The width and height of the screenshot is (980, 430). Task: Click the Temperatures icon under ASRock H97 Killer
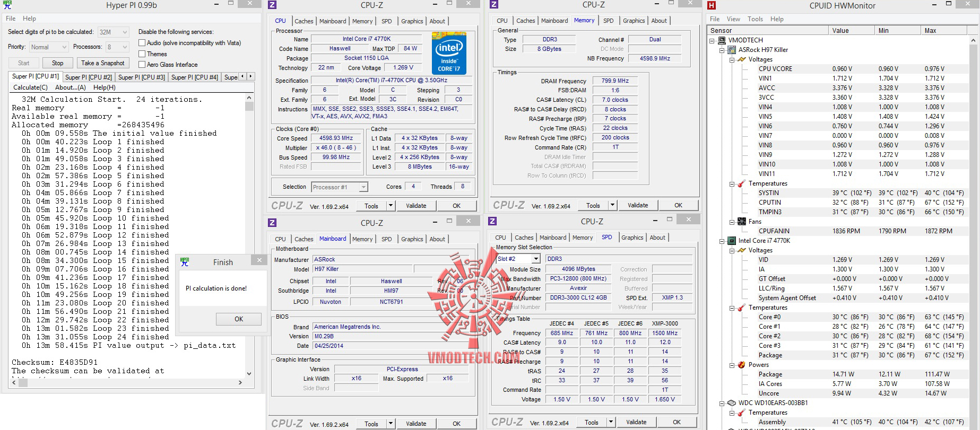741,183
